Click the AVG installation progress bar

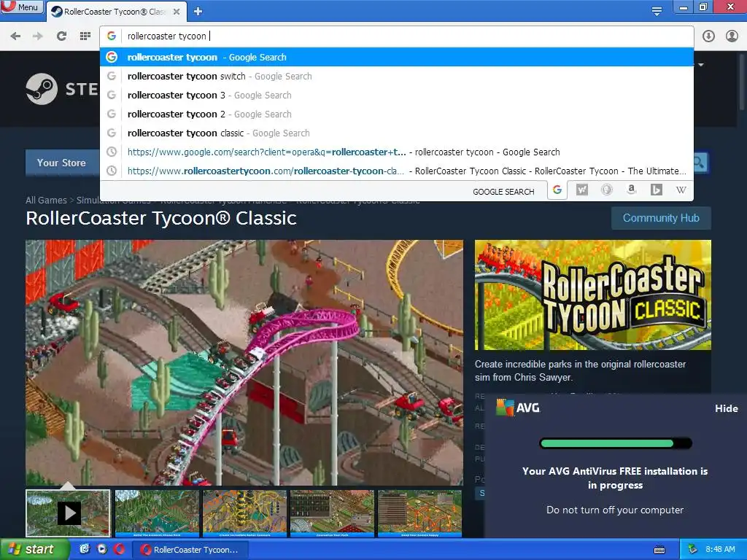pyautogui.click(x=615, y=443)
